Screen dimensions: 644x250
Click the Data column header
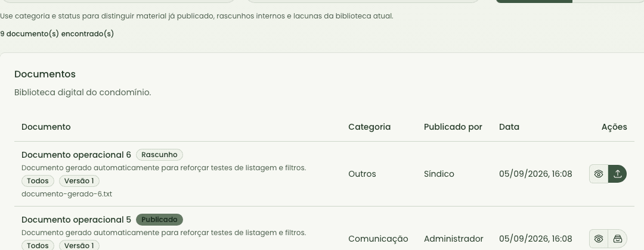(x=509, y=127)
